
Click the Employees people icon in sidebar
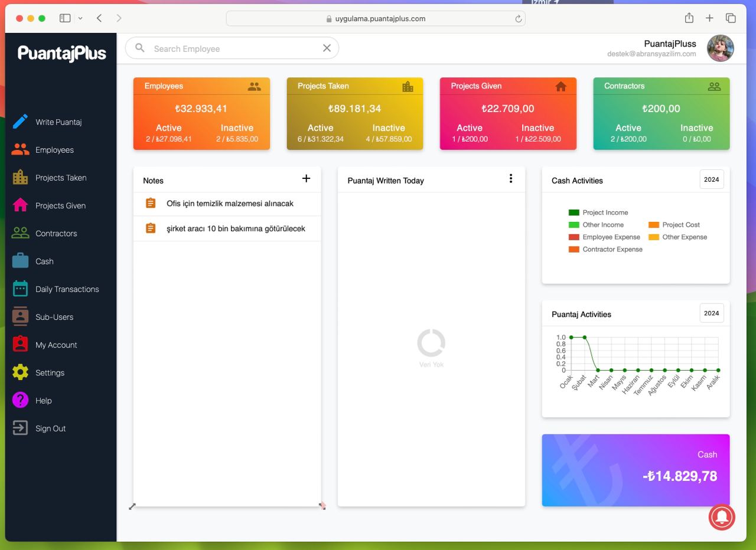(20, 150)
